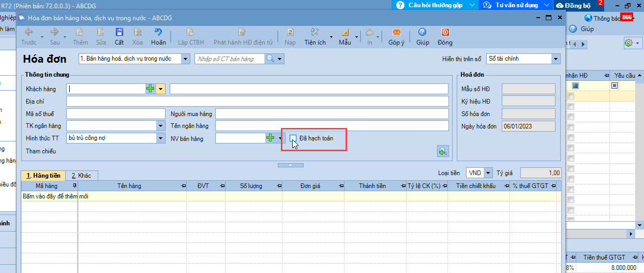Image resolution: width=644 pixels, height=273 pixels.
Task: Click background list scrollbar down arrow
Action: pos(640,225)
